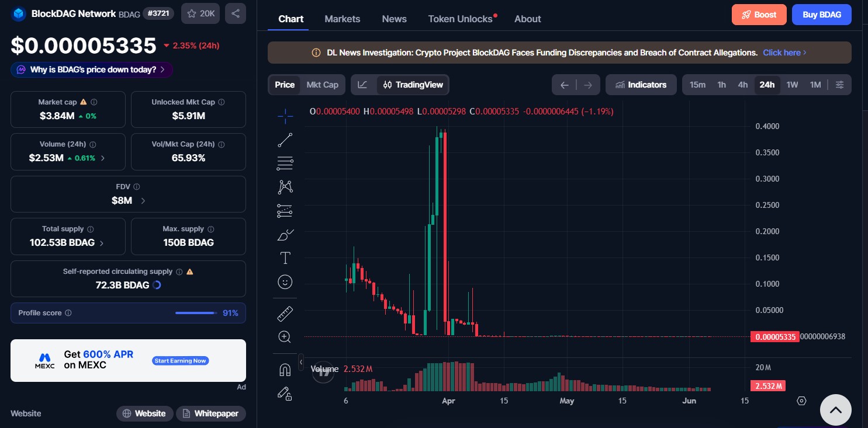868x428 pixels.
Task: Open the Fibonacci retracement tool
Action: tap(285, 163)
